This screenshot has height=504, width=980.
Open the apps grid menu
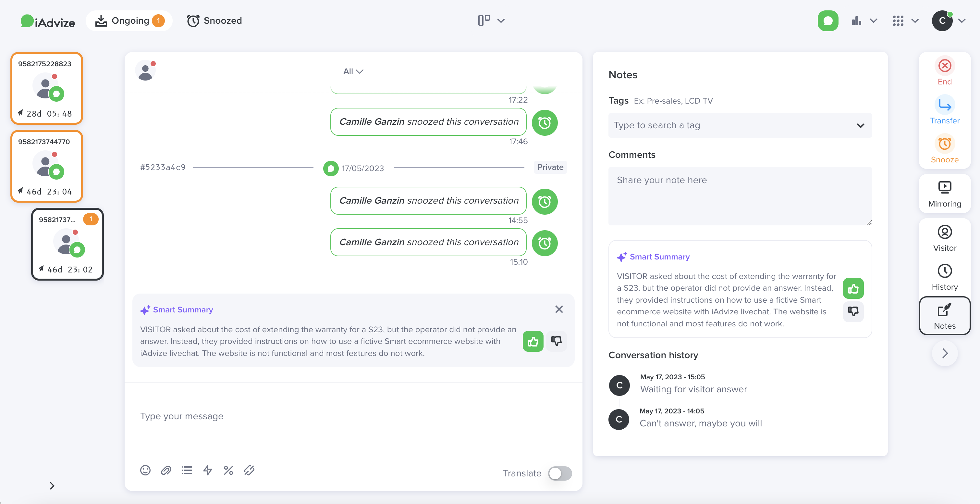(905, 20)
